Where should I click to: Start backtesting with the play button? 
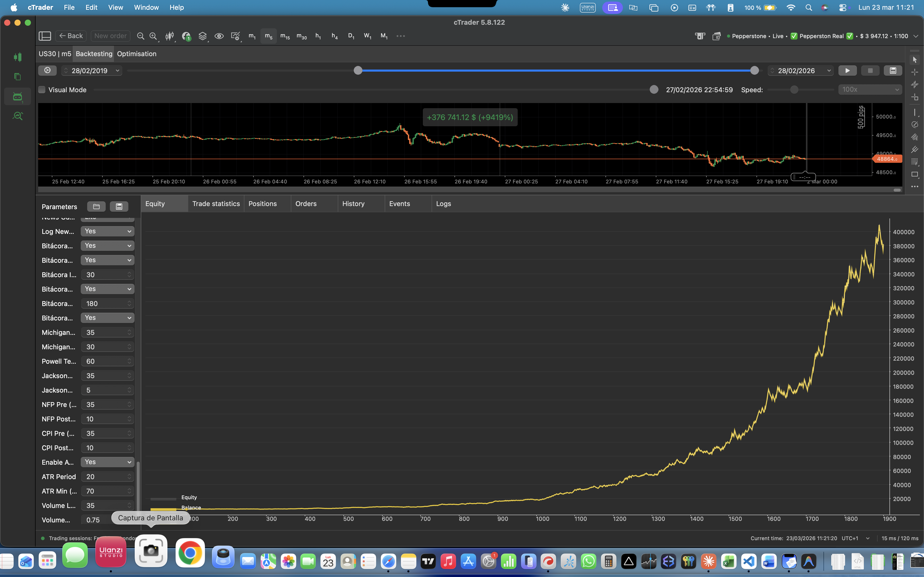(847, 71)
